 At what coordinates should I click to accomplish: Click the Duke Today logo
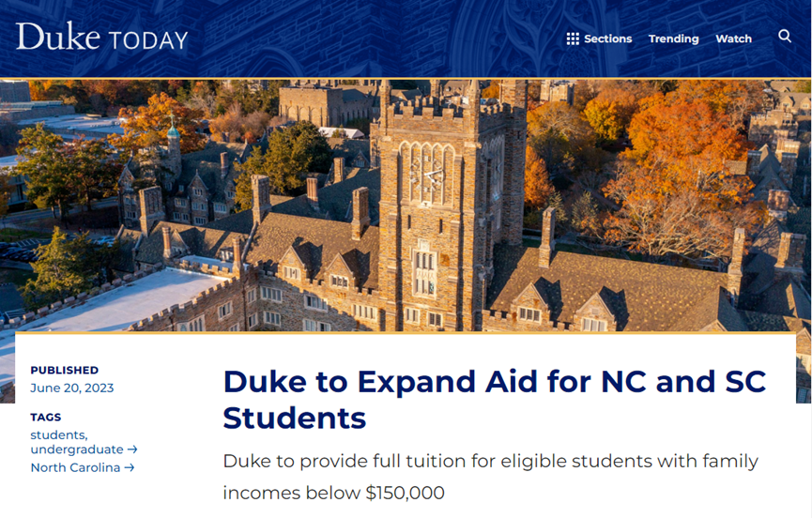101,37
